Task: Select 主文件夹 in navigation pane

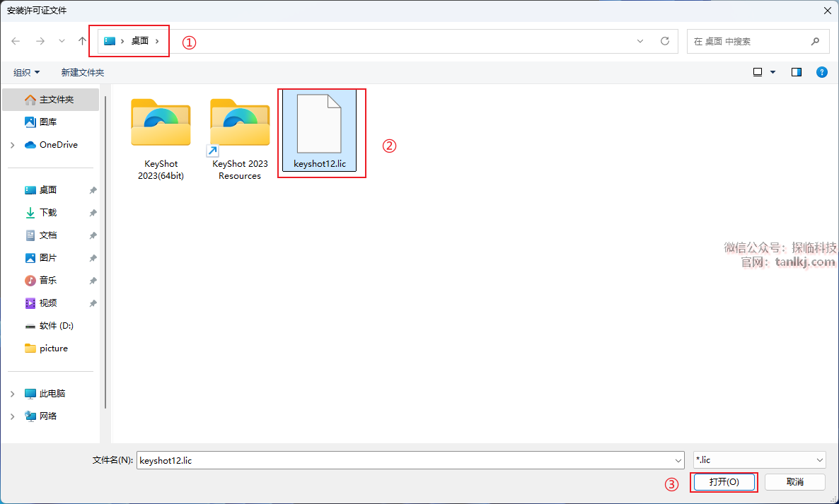Action: point(51,100)
